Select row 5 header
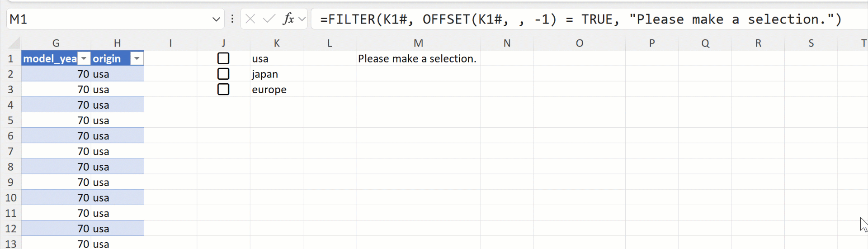868x249 pixels. (10, 120)
